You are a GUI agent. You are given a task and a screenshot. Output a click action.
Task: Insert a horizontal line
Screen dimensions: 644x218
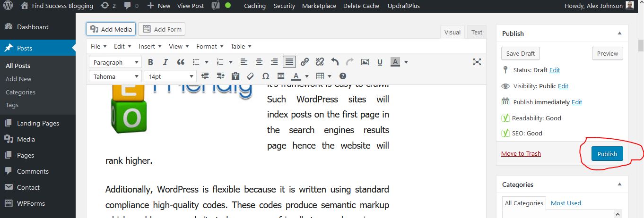coord(281,76)
